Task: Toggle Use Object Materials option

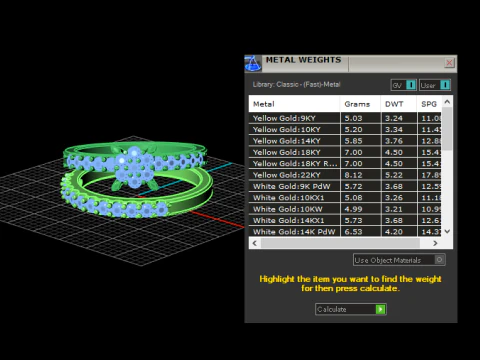Action: (x=399, y=260)
